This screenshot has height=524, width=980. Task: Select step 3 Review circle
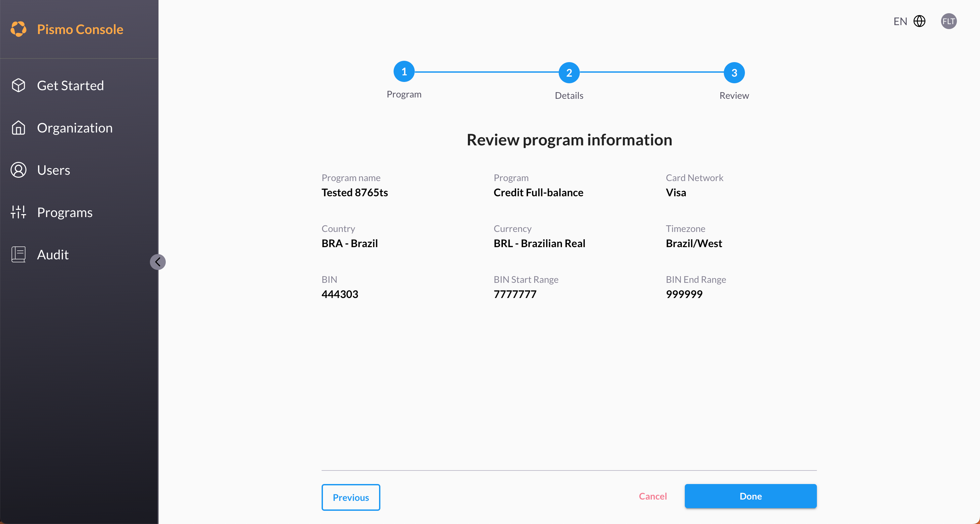click(x=734, y=73)
